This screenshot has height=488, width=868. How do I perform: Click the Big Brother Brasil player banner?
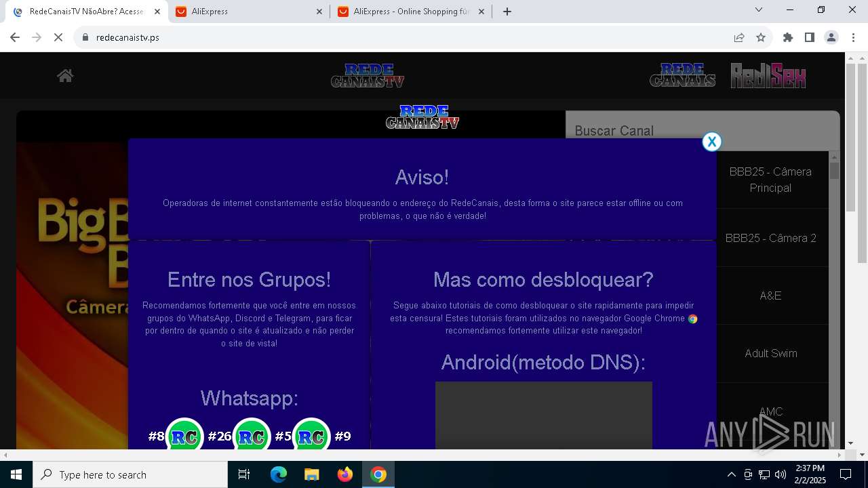coord(73,296)
